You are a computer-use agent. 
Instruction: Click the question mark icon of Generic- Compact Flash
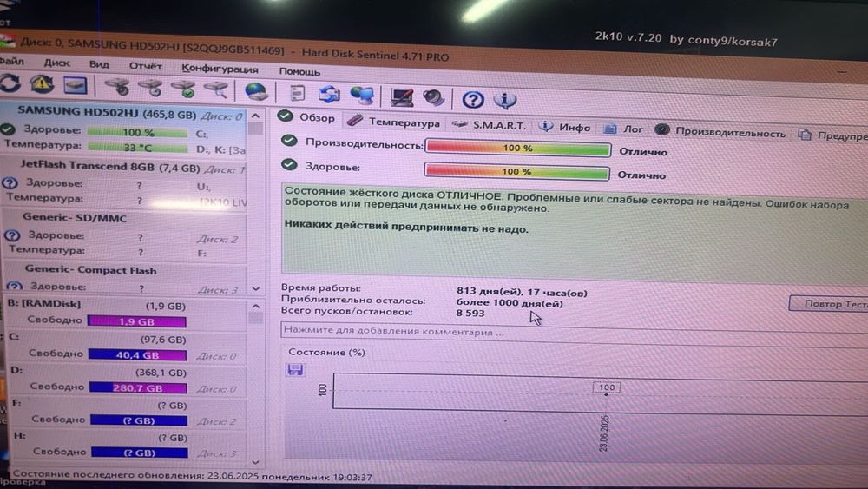[x=14, y=287]
